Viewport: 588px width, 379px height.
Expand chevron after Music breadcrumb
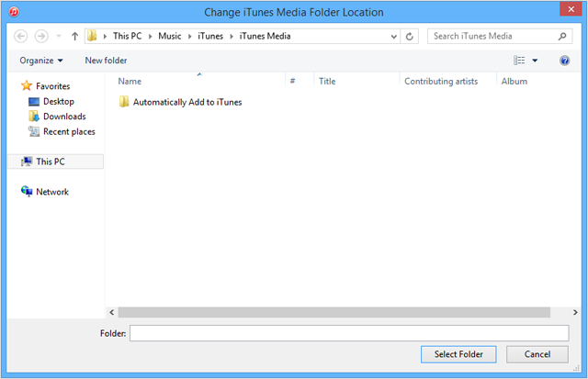tap(190, 37)
